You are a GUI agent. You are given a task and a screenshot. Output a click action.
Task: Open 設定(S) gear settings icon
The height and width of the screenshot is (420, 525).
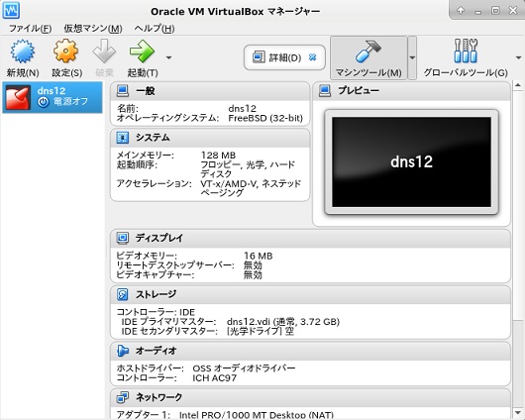tap(66, 51)
